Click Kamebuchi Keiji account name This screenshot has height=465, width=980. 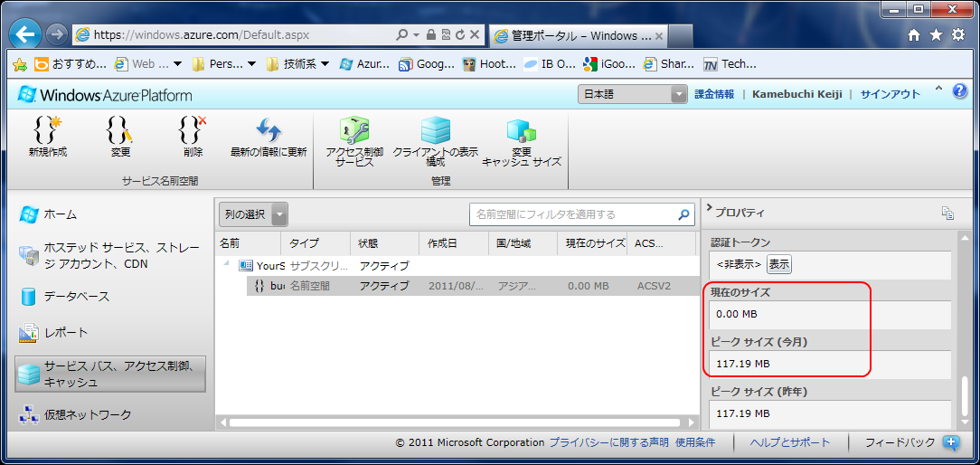796,94
